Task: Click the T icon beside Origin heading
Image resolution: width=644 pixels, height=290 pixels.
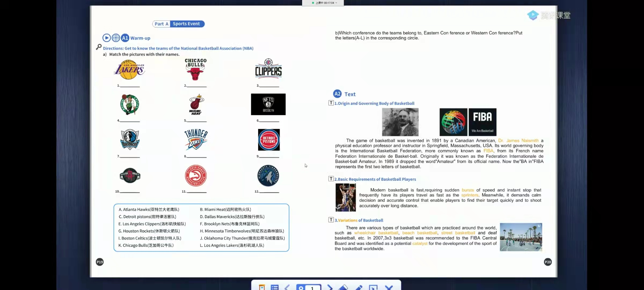Action: tap(331, 103)
